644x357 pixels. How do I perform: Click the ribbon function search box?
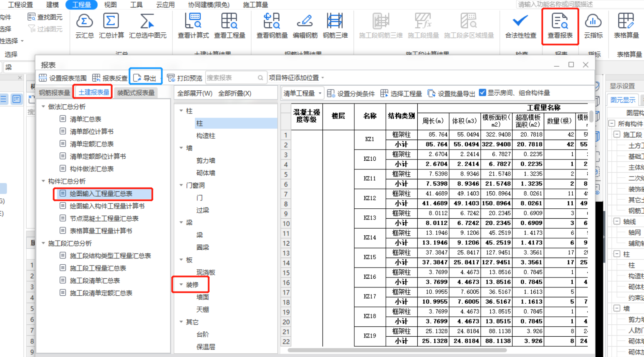(x=579, y=4)
